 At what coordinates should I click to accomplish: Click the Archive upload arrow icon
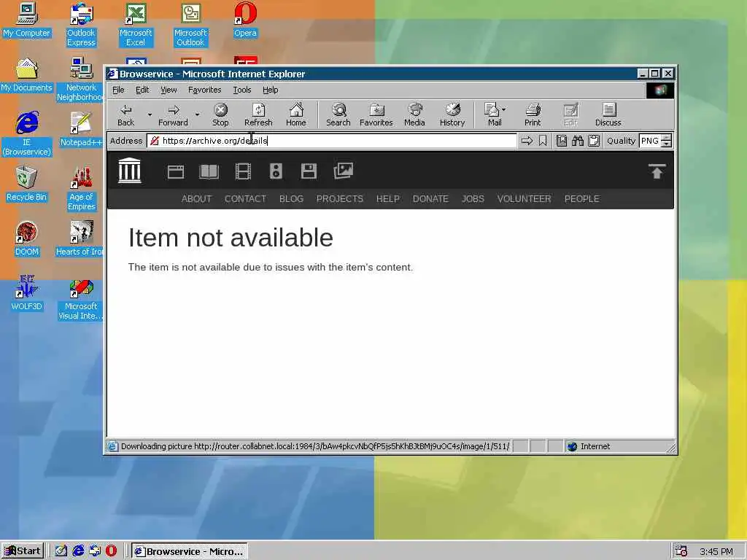tap(657, 171)
